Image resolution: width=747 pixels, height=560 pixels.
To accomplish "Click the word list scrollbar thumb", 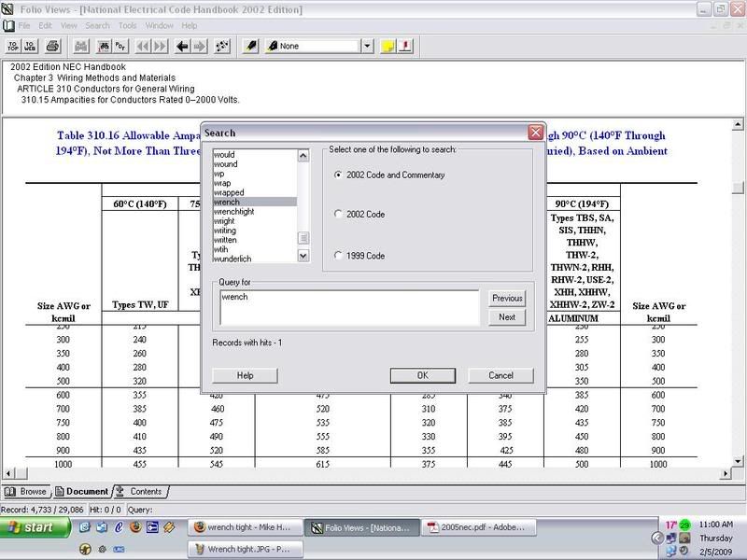I will pyautogui.click(x=303, y=238).
